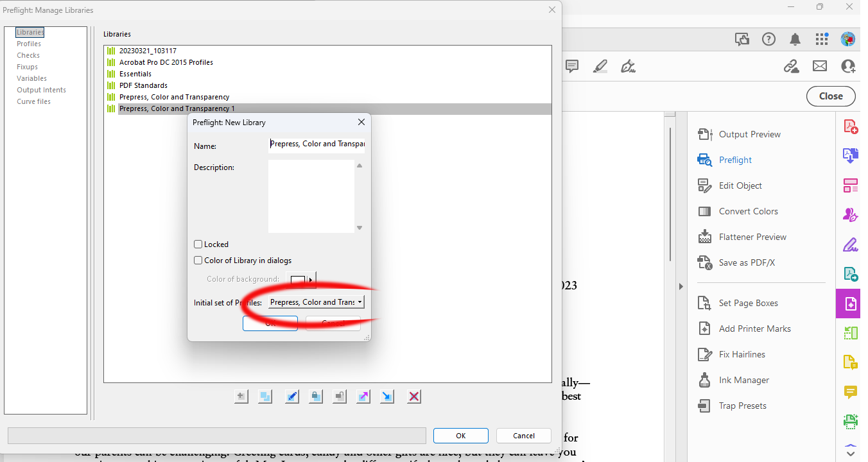Export the library via the magenta arrow icon
The image size is (868, 462).
click(x=363, y=396)
